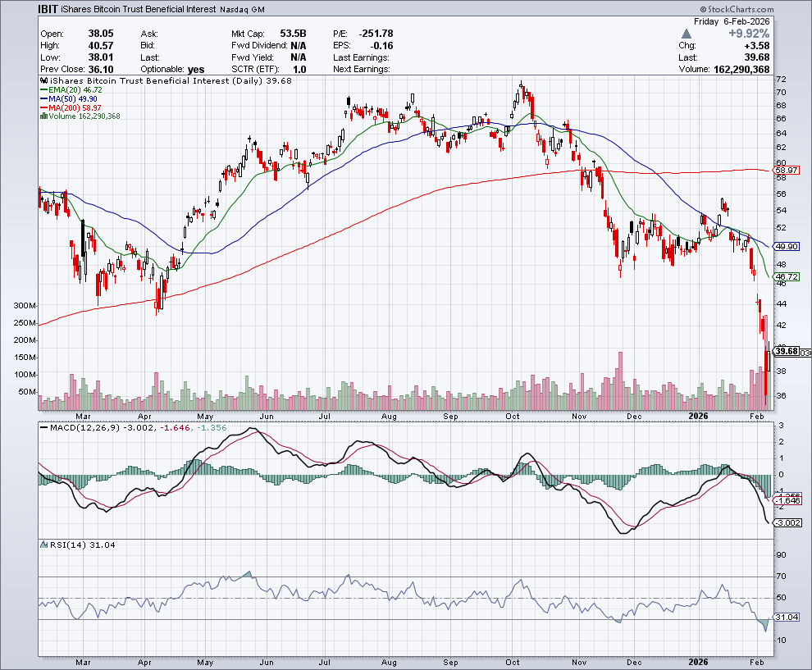Click the Volume 162,290,368 legend entry
The height and width of the screenshot is (670, 812).
(84, 116)
